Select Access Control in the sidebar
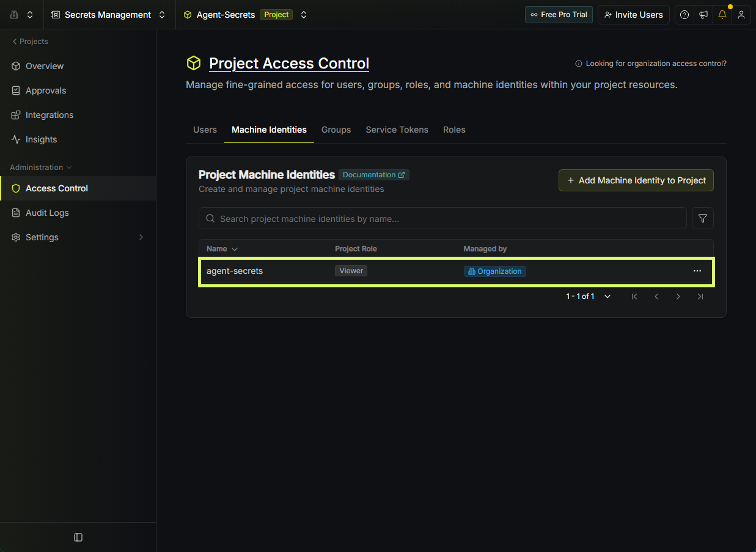 click(78, 188)
